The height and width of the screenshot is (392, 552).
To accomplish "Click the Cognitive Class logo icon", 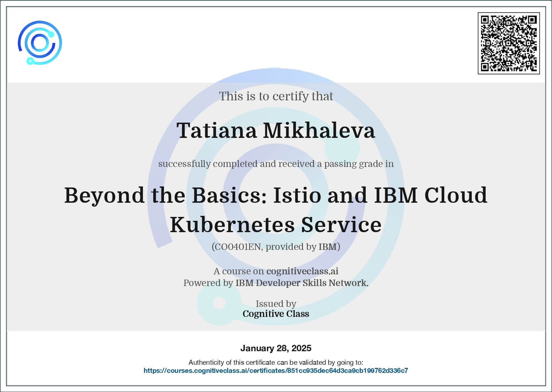I will pos(40,43).
